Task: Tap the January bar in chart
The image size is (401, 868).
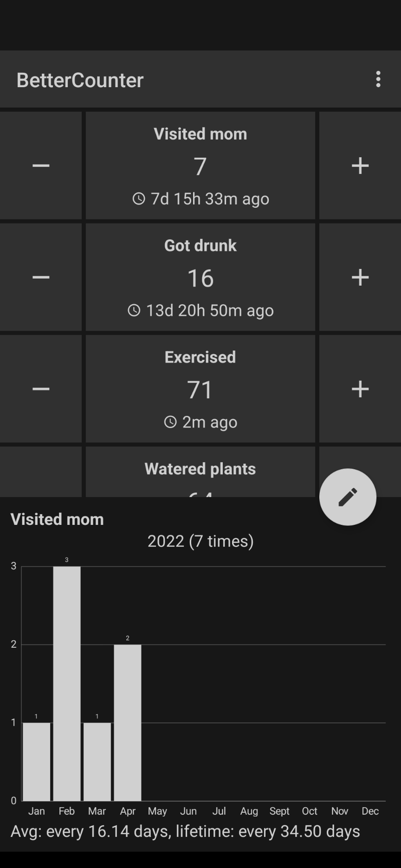Action: click(x=37, y=761)
